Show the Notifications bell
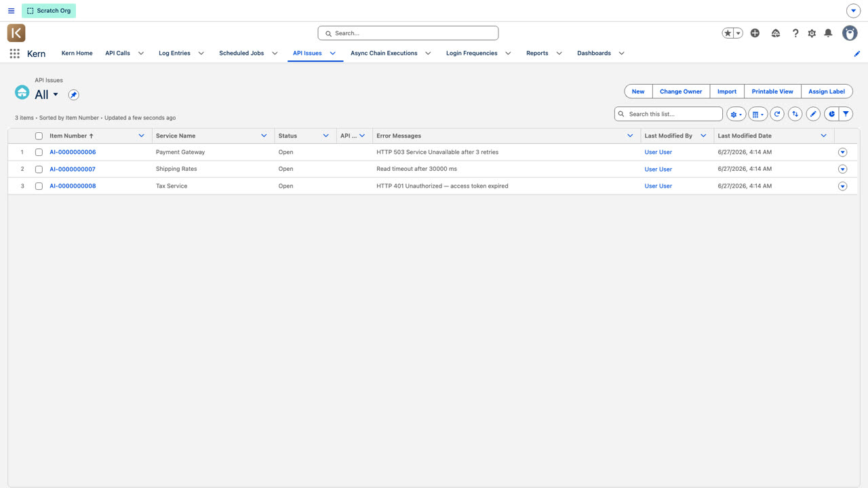Image resolution: width=868 pixels, height=488 pixels. tap(828, 33)
